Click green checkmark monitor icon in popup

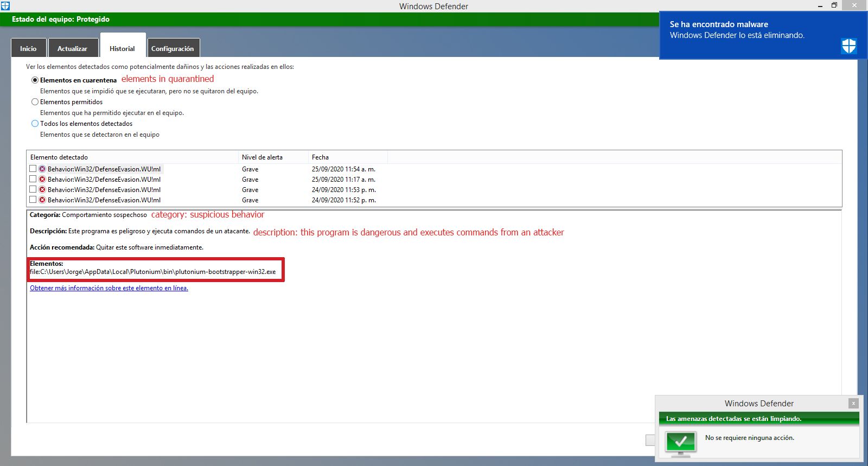[x=681, y=443]
